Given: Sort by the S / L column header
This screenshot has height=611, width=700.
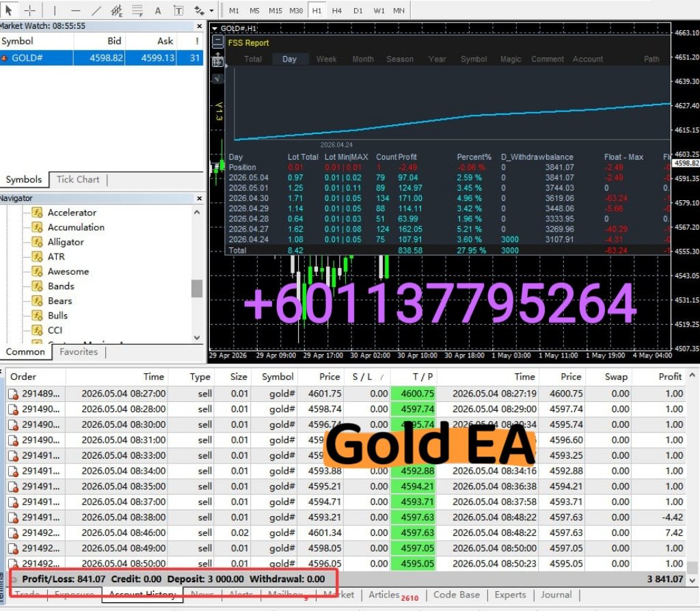Looking at the screenshot, I should 367,377.
